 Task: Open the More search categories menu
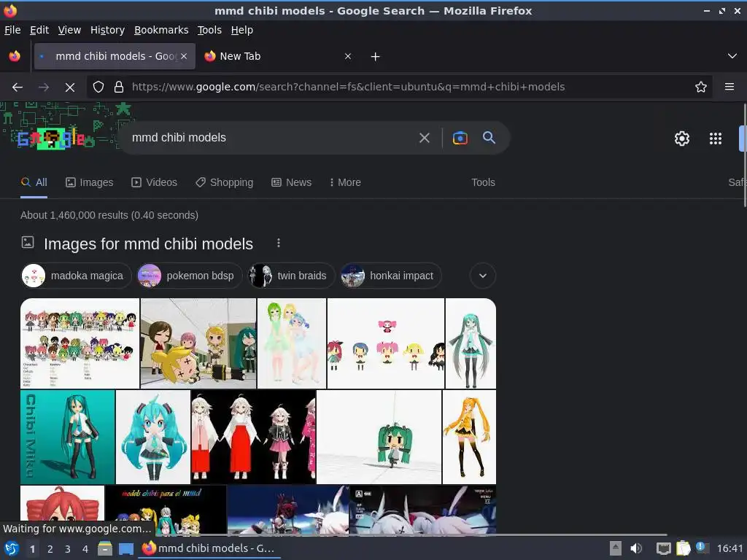pos(345,182)
